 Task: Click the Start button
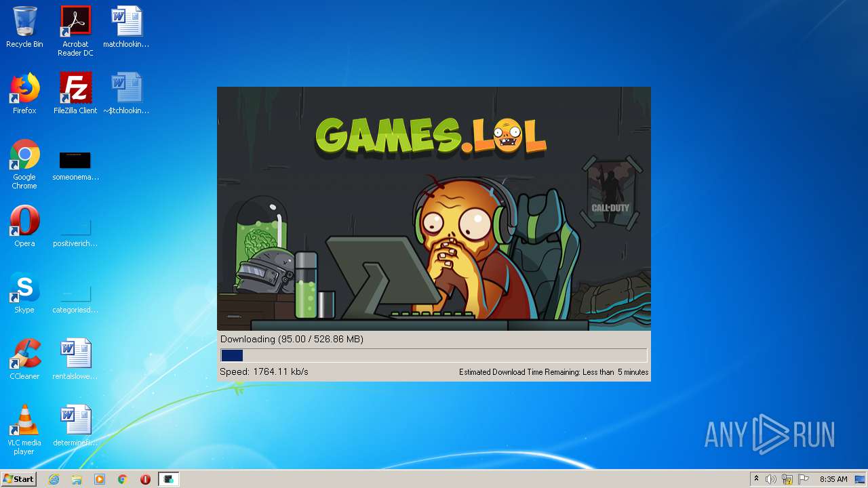(x=18, y=479)
